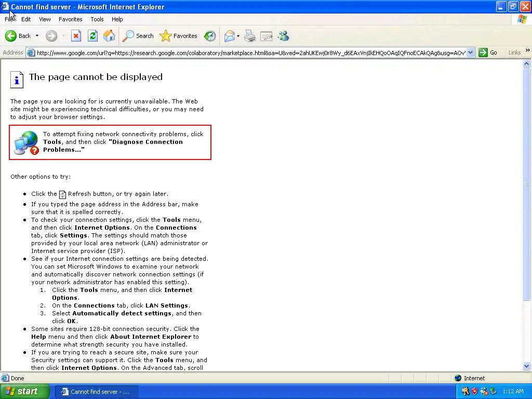This screenshot has height=399, width=532.
Task: Open the History clock icon
Action: tap(210, 36)
